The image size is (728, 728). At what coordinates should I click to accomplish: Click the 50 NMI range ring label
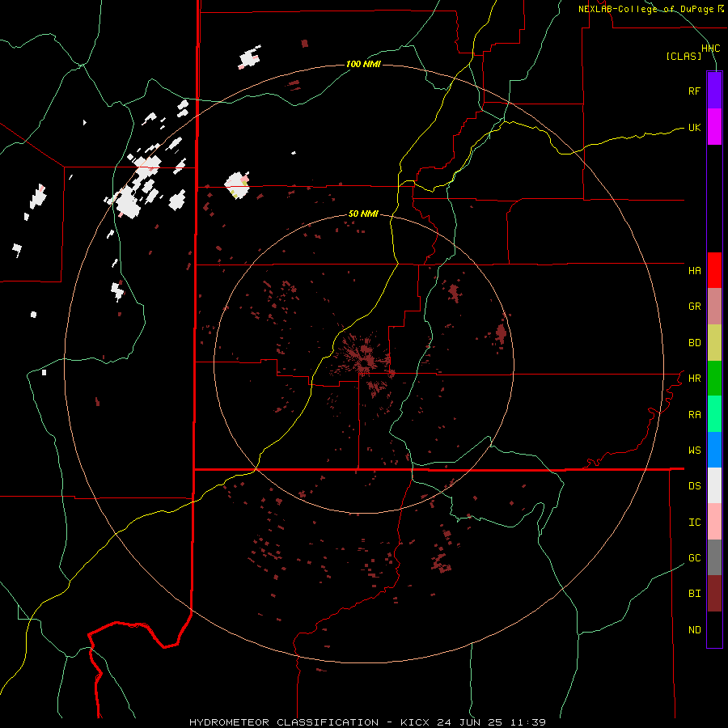pos(363,214)
